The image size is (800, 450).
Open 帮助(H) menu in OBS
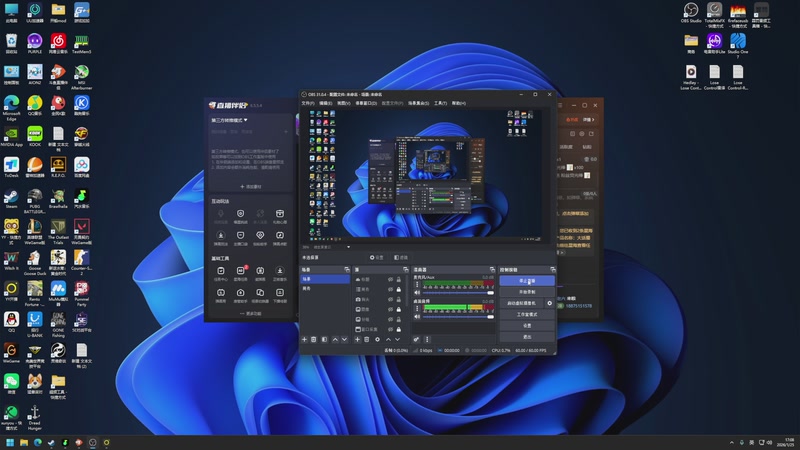459,103
